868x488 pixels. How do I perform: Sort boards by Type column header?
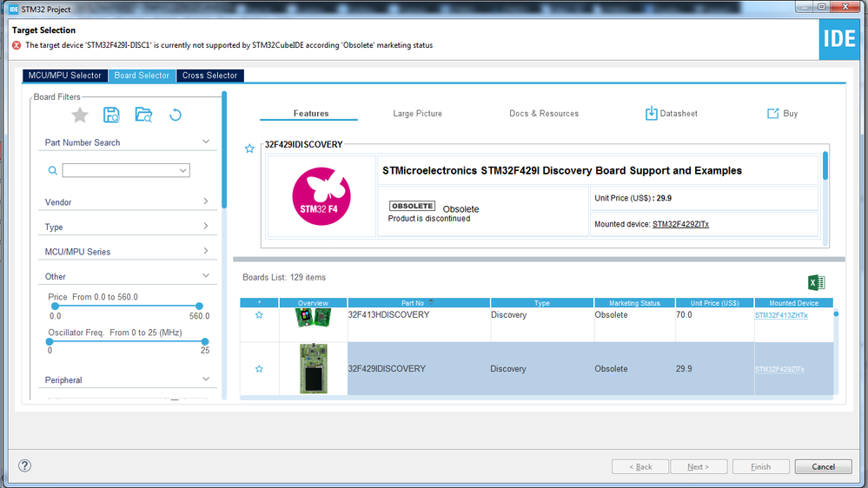tap(542, 303)
